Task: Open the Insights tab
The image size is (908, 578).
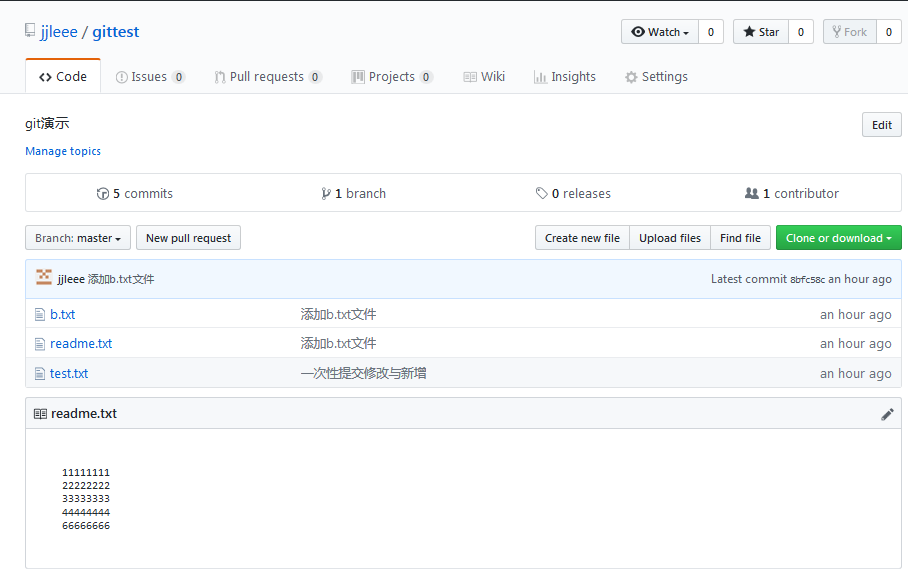Action: [565, 76]
